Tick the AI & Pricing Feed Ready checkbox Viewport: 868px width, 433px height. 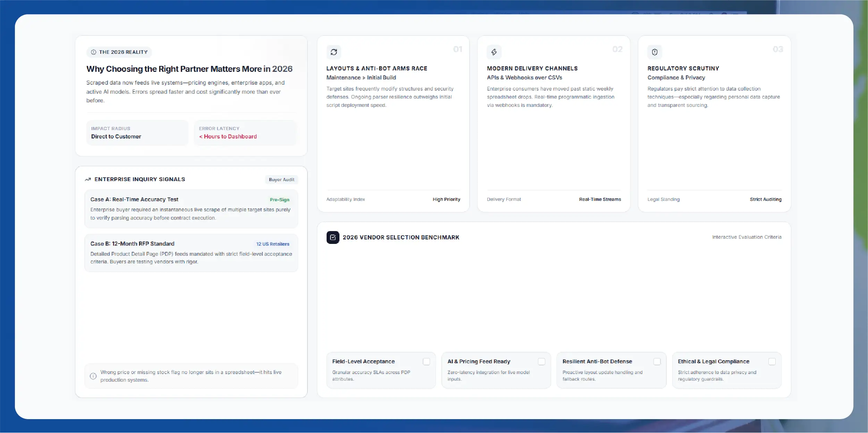(x=541, y=362)
